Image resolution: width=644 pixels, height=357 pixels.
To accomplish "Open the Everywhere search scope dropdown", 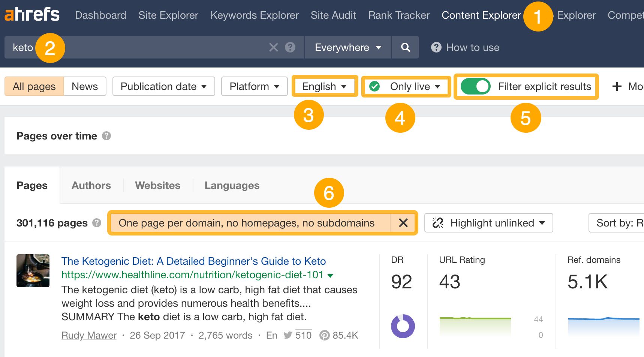I will click(347, 47).
